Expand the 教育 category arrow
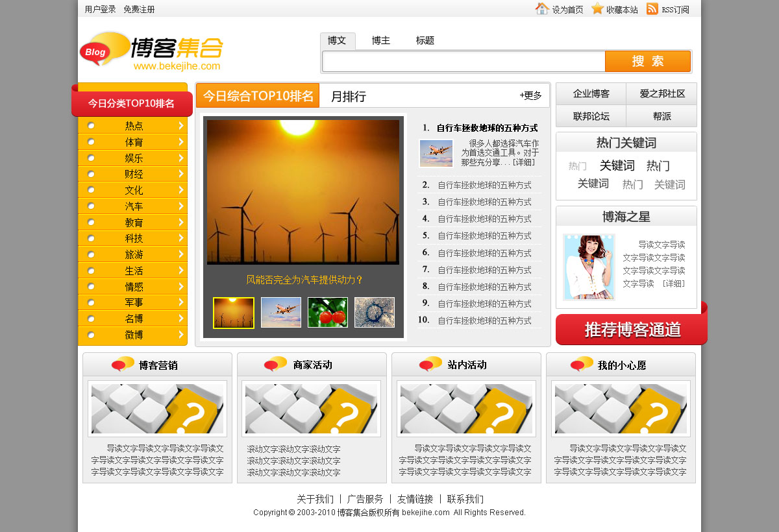This screenshot has width=779, height=532. point(181,222)
